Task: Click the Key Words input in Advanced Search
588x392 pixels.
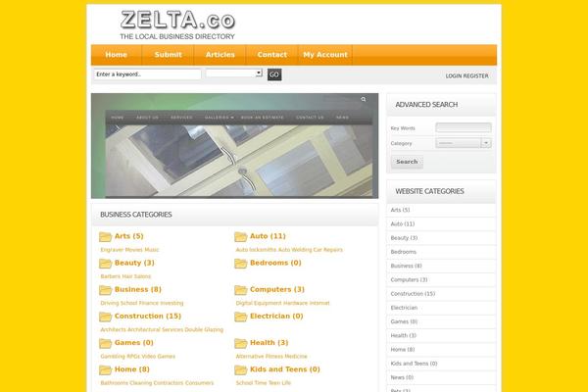Action: [x=464, y=127]
